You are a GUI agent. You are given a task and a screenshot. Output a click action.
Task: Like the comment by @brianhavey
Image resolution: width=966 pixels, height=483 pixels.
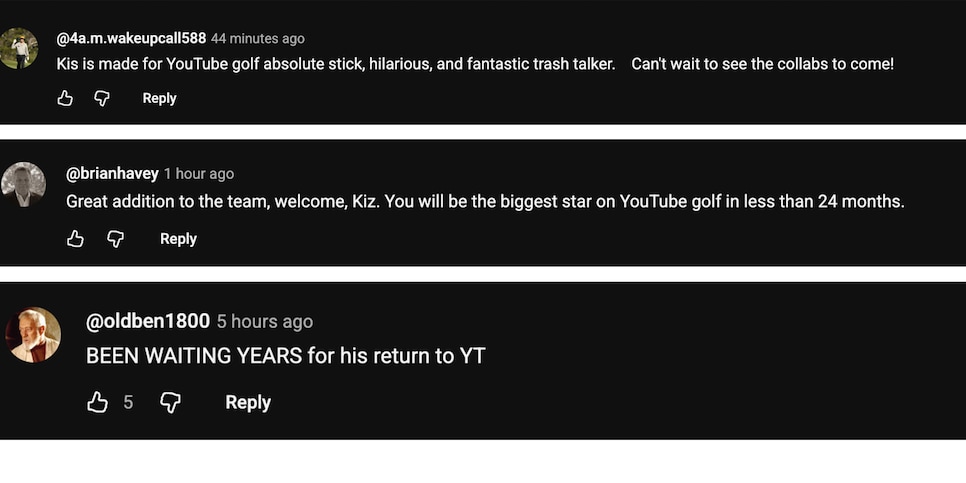(75, 239)
